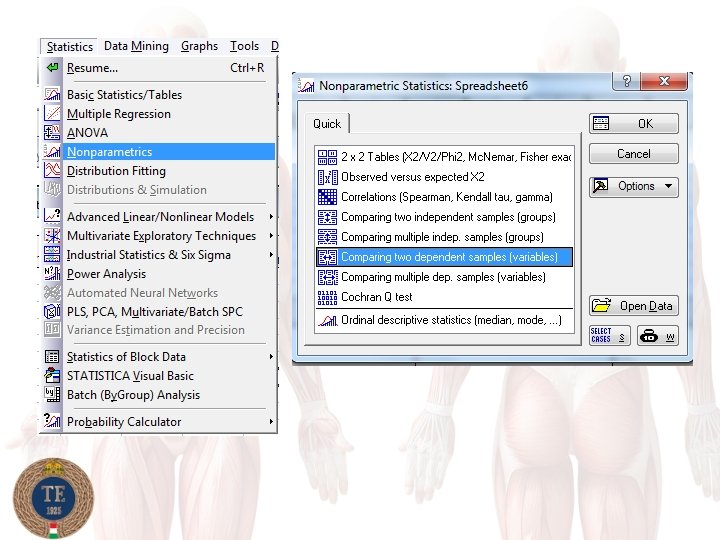Image resolution: width=720 pixels, height=540 pixels.
Task: Click the Distribution Fitting icon
Action: (52, 170)
